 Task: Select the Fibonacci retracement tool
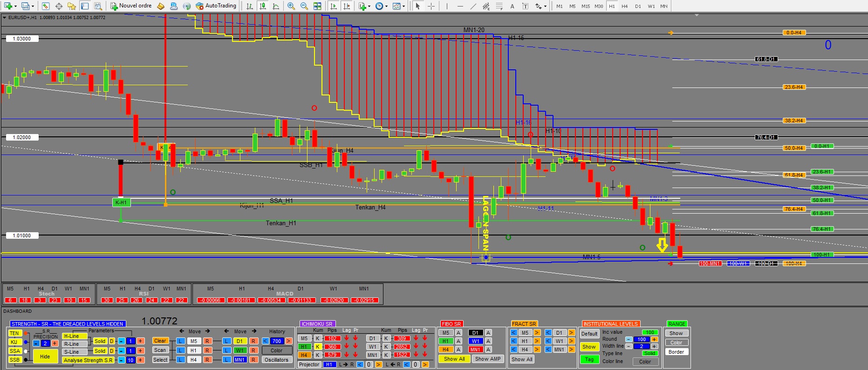click(x=499, y=6)
